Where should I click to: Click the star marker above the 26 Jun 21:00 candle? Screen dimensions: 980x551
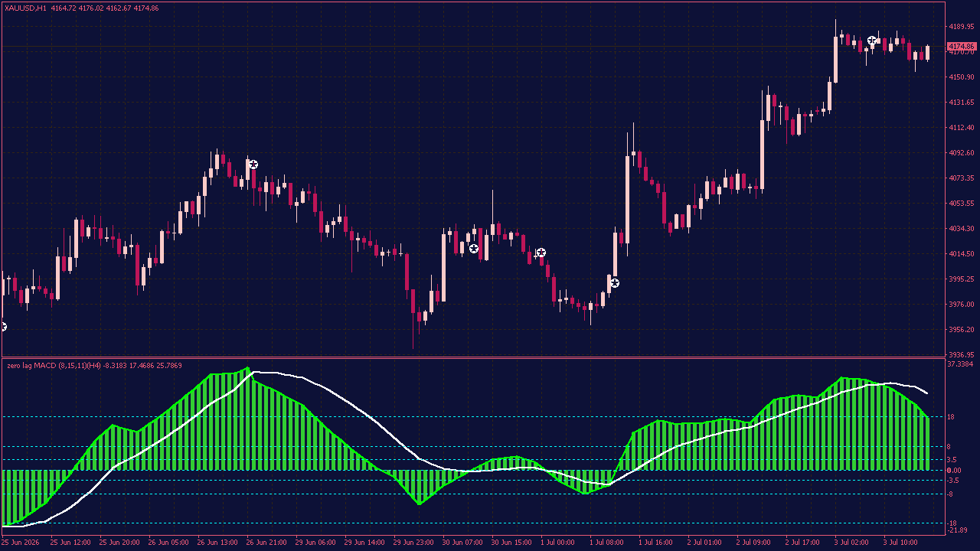253,165
